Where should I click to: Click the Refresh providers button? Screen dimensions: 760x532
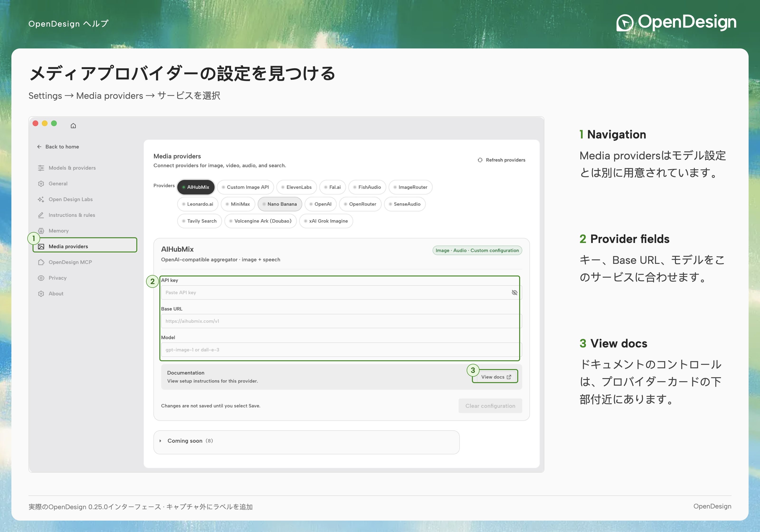tap(501, 160)
